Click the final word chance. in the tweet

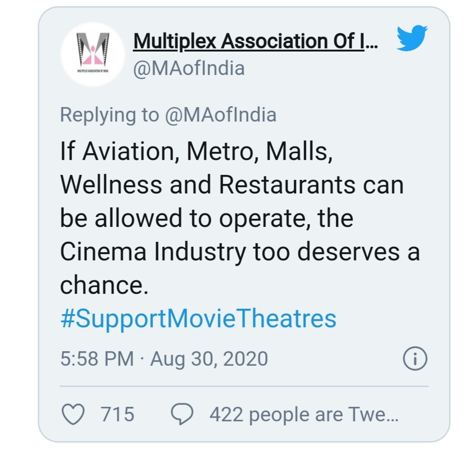coord(104,285)
